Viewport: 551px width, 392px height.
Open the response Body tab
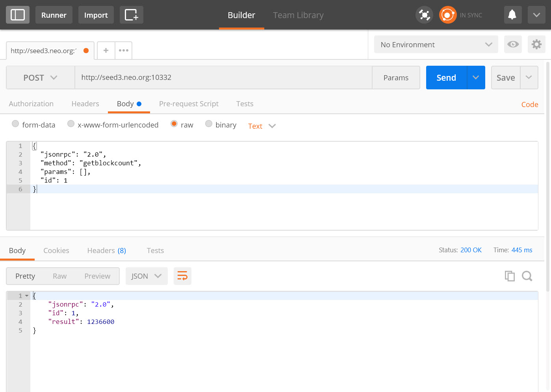tap(17, 251)
